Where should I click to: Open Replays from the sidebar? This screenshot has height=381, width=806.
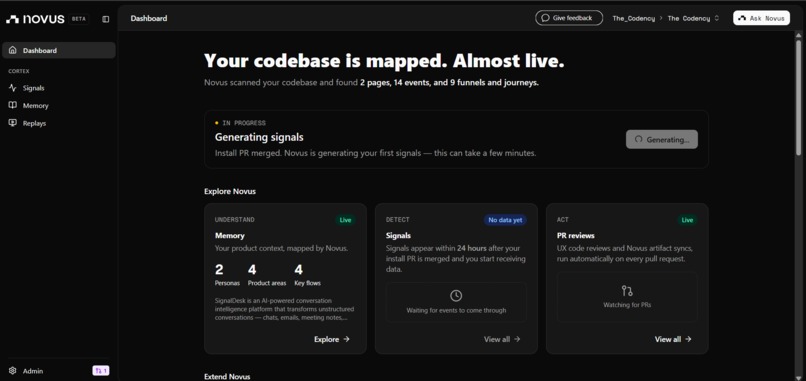coord(59,123)
